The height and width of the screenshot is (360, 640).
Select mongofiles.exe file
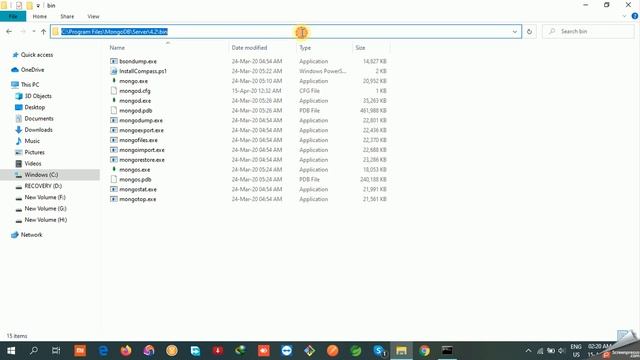(138, 140)
